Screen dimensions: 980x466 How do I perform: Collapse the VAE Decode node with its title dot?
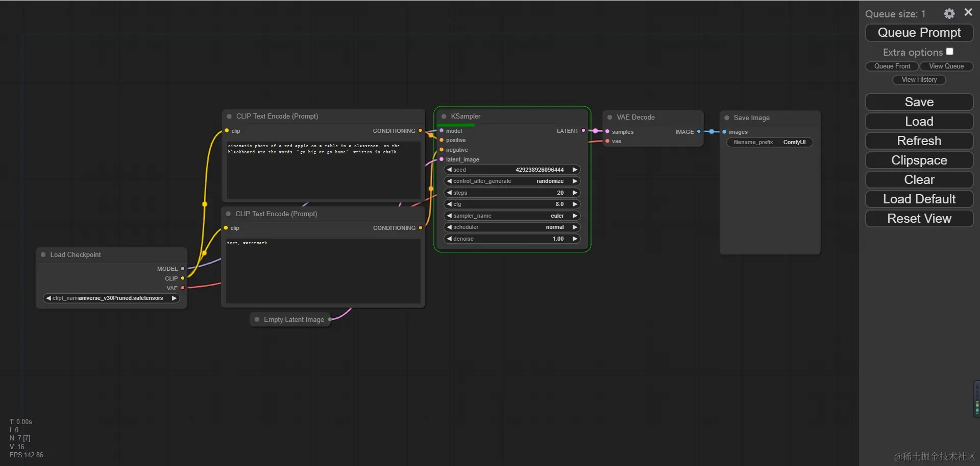[x=609, y=118]
